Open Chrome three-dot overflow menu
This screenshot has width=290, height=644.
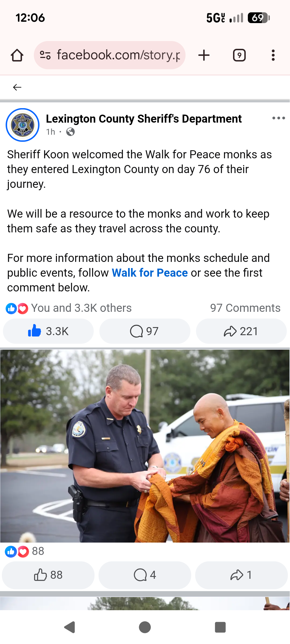[x=273, y=55]
